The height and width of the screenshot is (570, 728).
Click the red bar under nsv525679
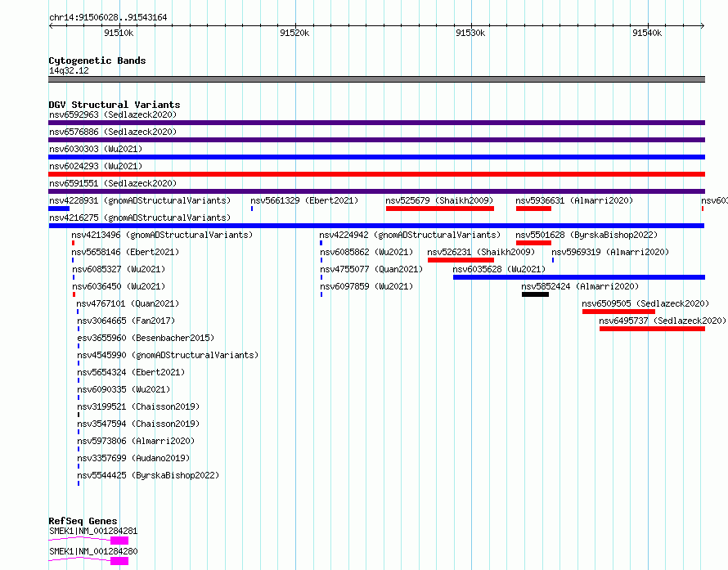coord(440,209)
